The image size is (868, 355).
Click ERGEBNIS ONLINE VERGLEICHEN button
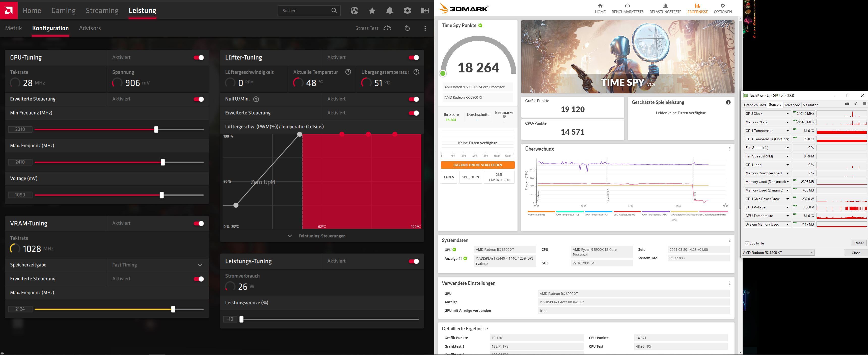(x=477, y=165)
